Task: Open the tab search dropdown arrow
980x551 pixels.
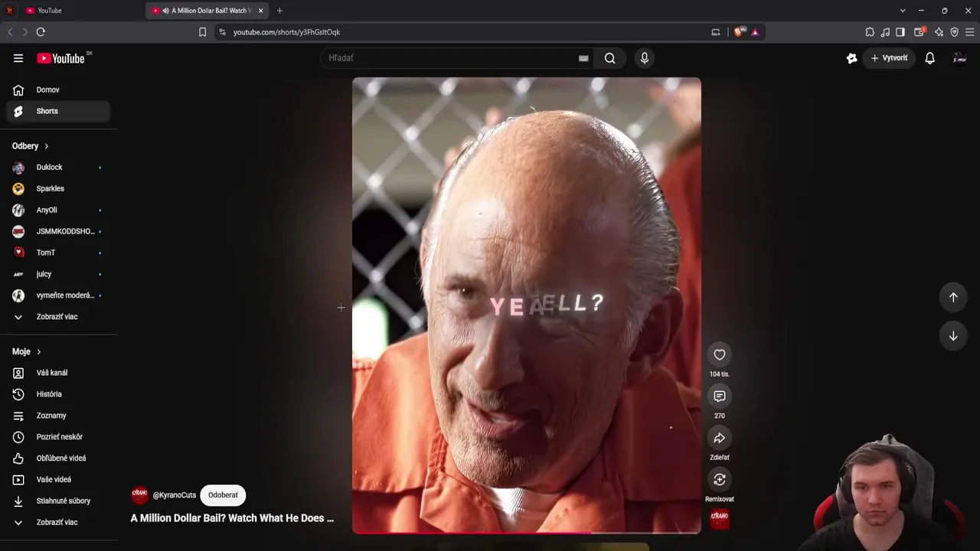Action: tap(903, 11)
